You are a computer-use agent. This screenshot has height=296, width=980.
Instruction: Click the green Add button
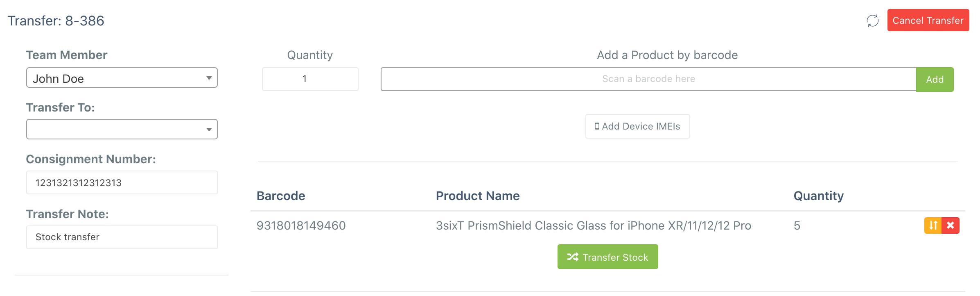(935, 80)
